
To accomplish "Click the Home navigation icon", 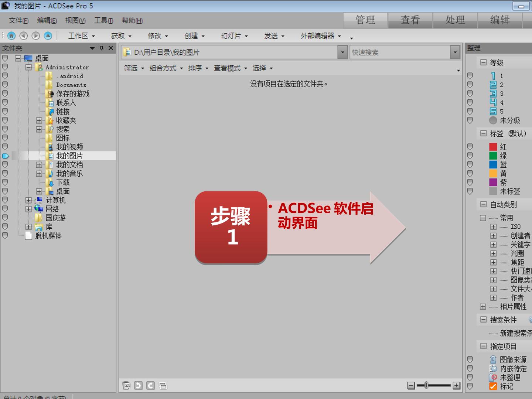I will (11, 35).
